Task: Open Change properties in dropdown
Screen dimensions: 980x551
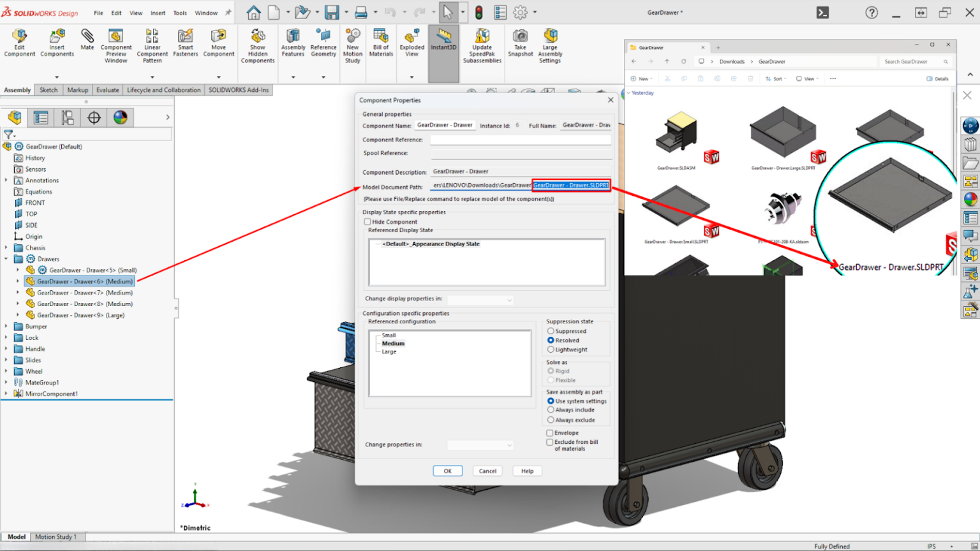Action: coord(480,445)
